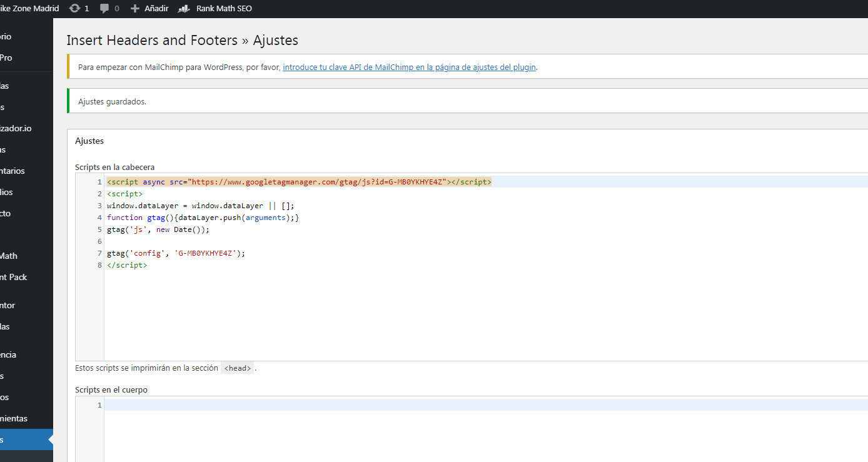The height and width of the screenshot is (462, 868).
Task: Click line number 6 in header editor gutter
Action: click(x=99, y=241)
